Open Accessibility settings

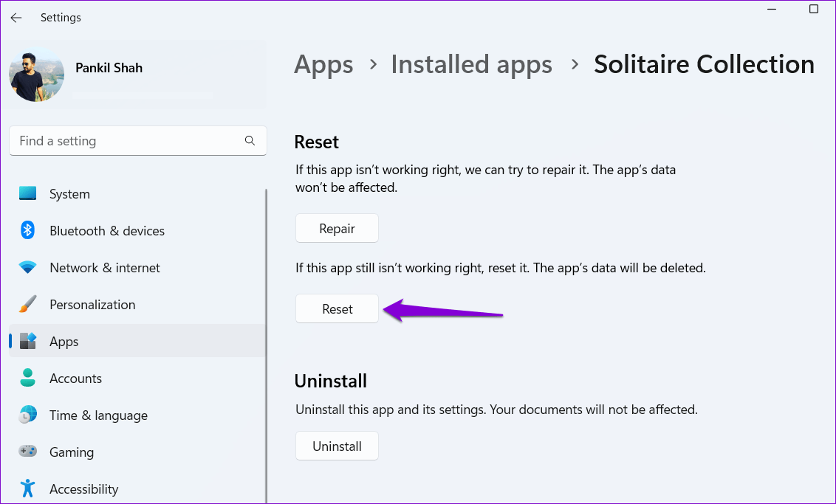click(x=137, y=489)
